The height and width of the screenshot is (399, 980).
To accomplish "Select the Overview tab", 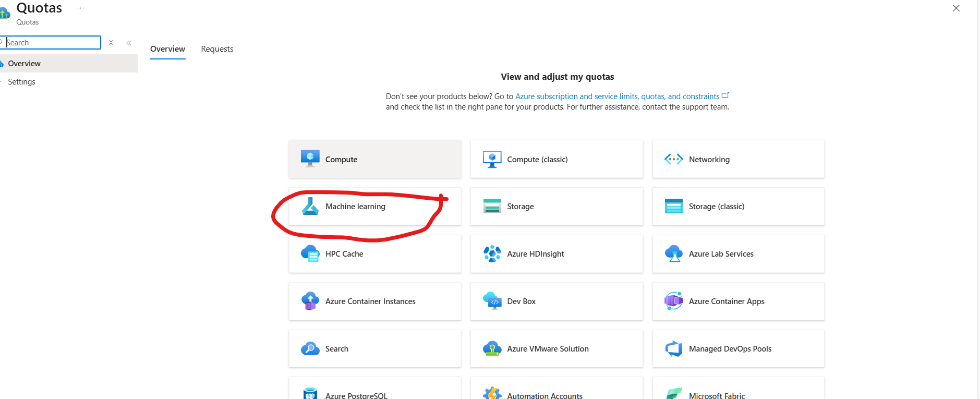I will point(167,49).
